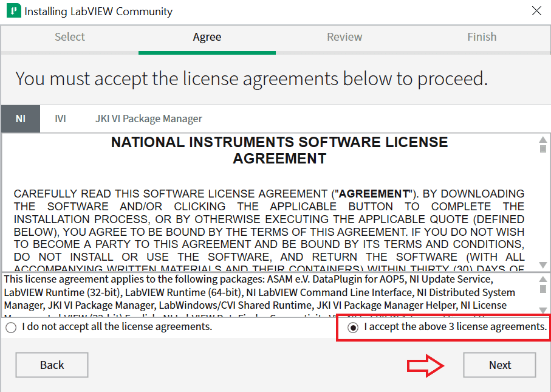Jump to the Review step
Viewport: 551px width, 392px height.
click(x=344, y=37)
